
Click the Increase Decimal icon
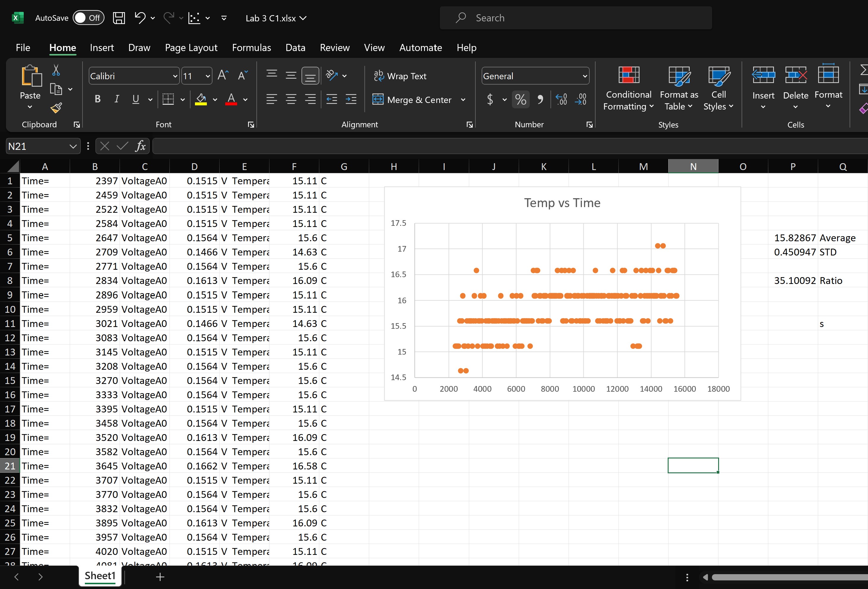pos(561,99)
